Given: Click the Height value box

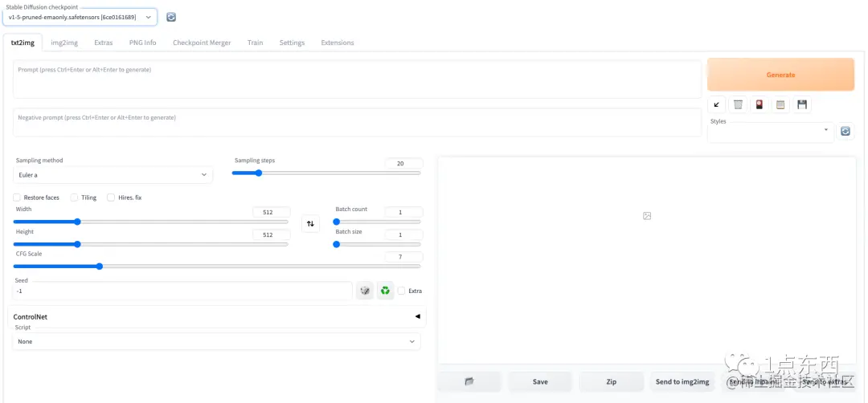Looking at the screenshot, I should point(272,235).
